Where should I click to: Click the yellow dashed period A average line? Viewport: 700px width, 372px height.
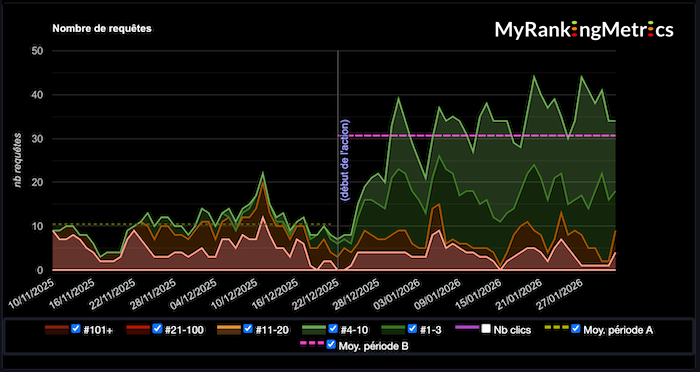(192, 224)
